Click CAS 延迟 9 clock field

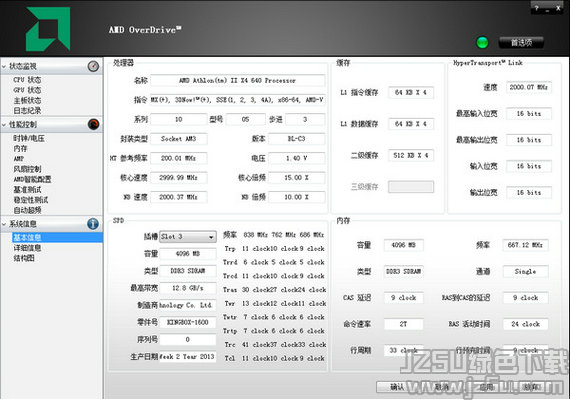point(404,298)
